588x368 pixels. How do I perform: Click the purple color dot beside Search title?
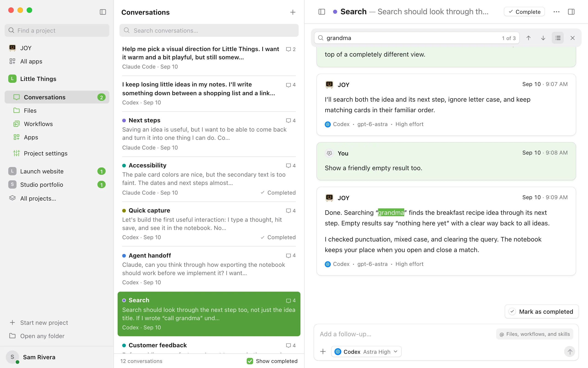[335, 12]
